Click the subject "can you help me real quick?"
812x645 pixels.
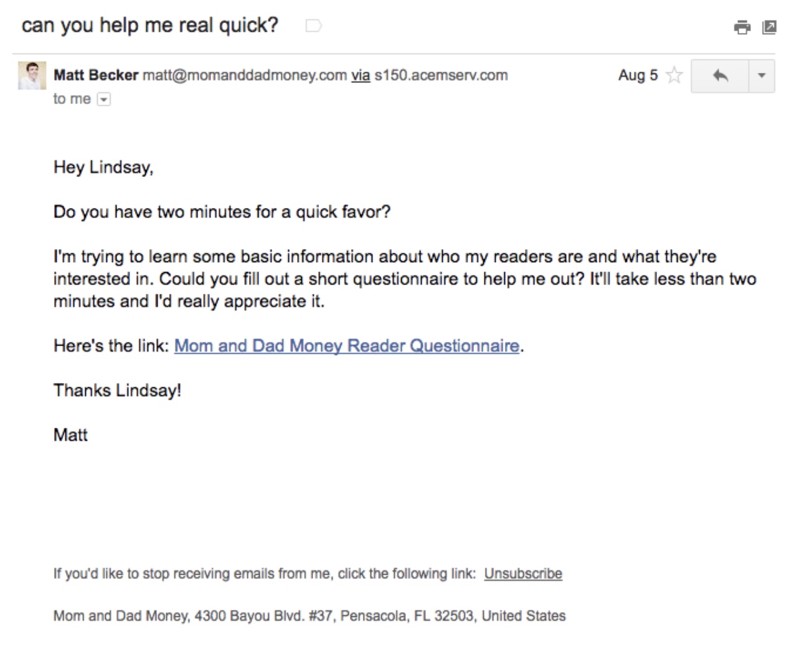(149, 26)
